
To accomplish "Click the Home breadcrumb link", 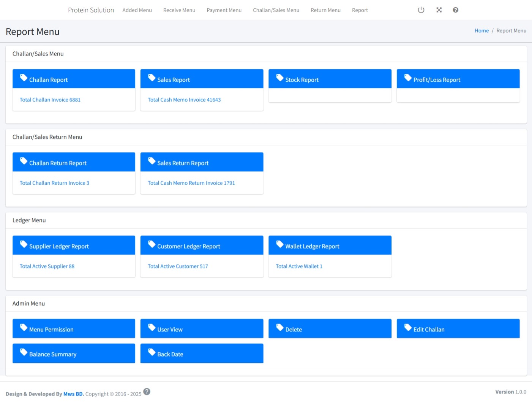I will [x=481, y=31].
